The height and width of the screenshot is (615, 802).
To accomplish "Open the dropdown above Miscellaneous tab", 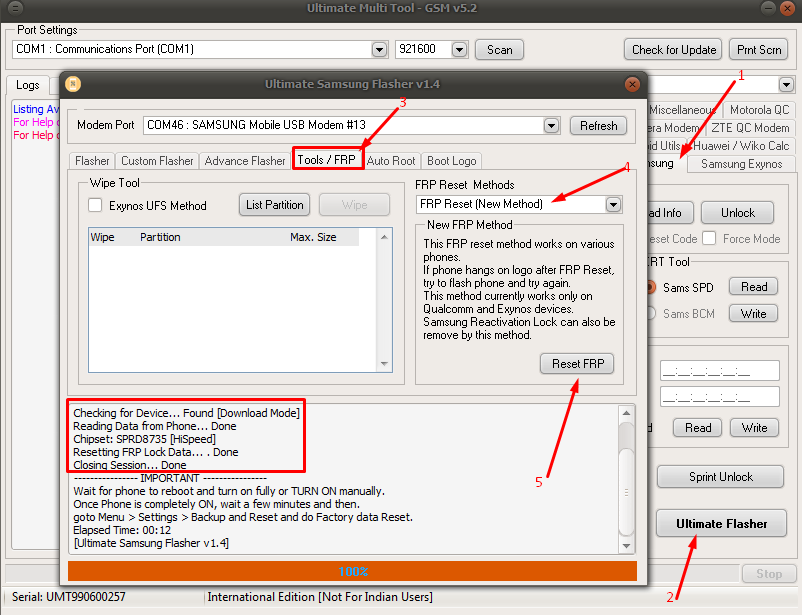I will coord(786,84).
